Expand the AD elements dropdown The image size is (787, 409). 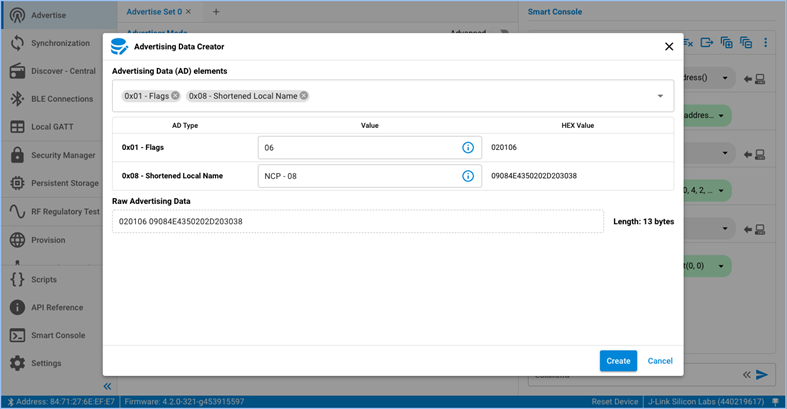click(660, 96)
